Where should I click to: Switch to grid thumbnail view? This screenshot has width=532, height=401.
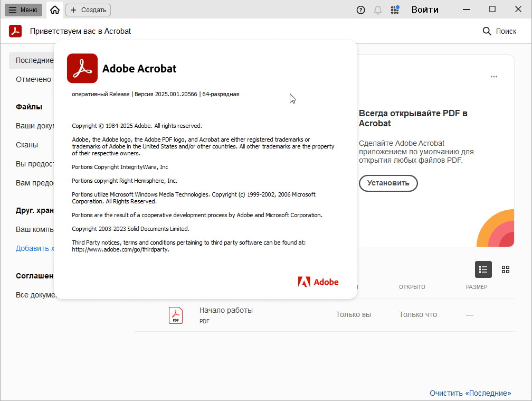(x=506, y=269)
